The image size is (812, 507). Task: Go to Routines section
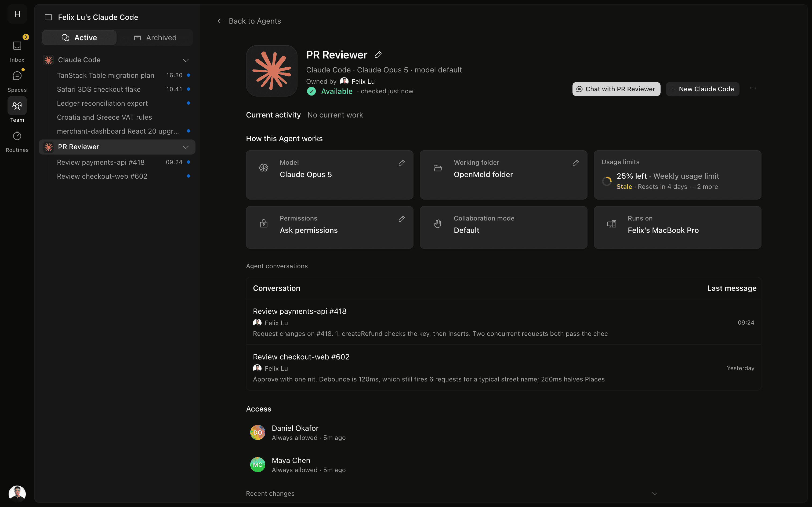tap(17, 141)
